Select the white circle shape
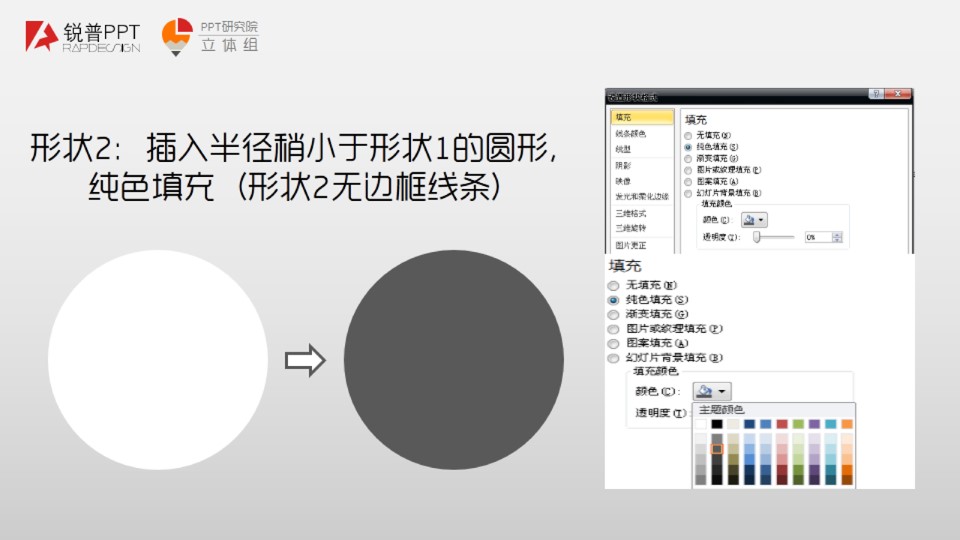960x540 pixels. click(x=158, y=360)
